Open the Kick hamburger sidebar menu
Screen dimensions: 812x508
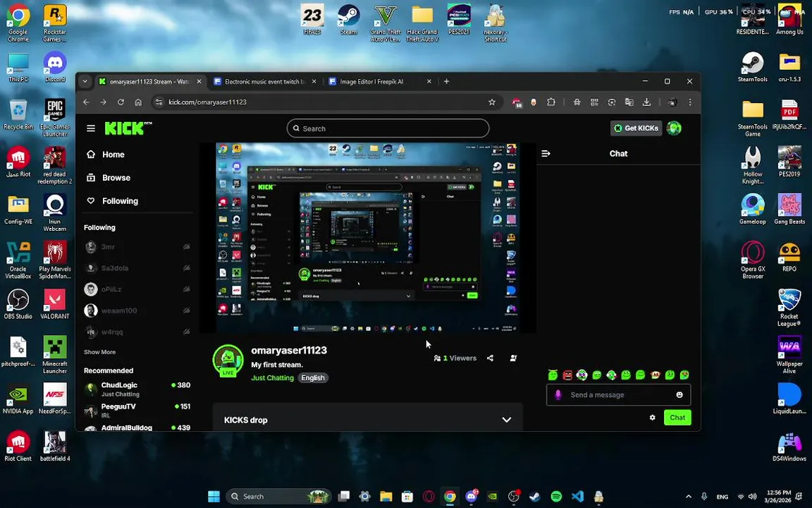[91, 128]
